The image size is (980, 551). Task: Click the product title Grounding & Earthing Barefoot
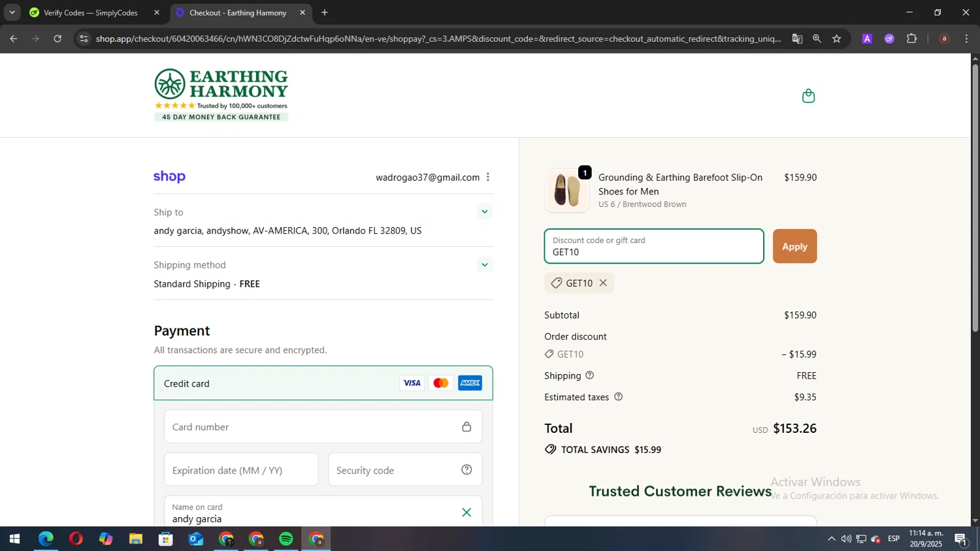[680, 184]
